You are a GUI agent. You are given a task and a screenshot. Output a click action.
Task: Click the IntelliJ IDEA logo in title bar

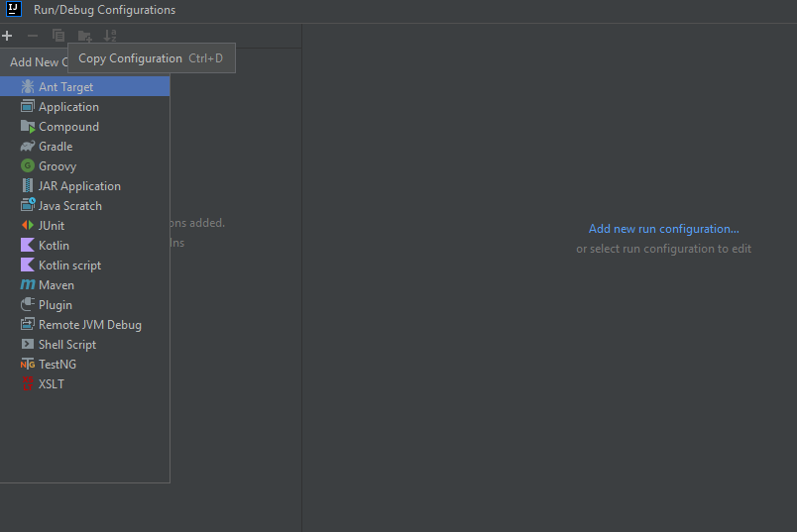point(14,9)
